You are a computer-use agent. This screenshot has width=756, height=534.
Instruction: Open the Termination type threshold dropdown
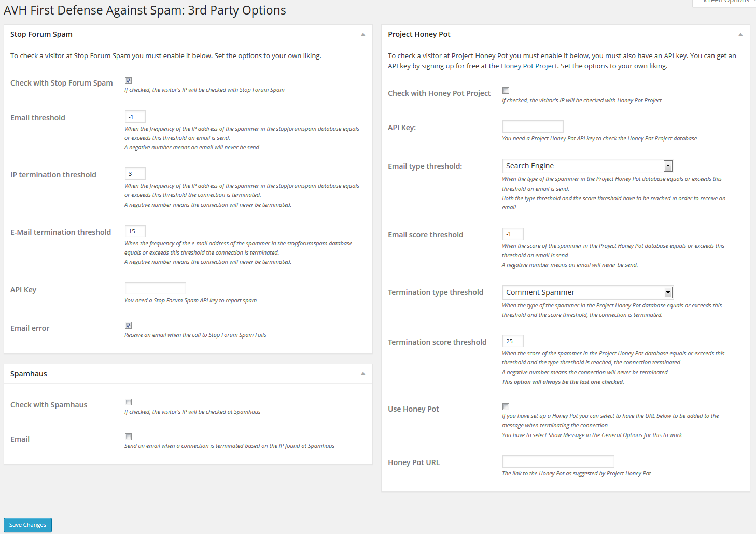coord(588,292)
